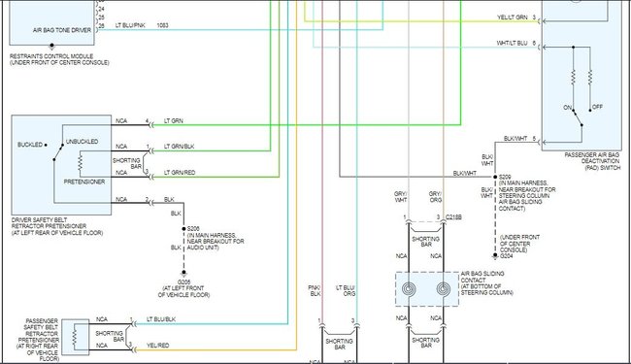
Task: Click PASSENGER AIR BAG DEACTIVATION (PAD) SWITCH caption
Action: (592, 161)
